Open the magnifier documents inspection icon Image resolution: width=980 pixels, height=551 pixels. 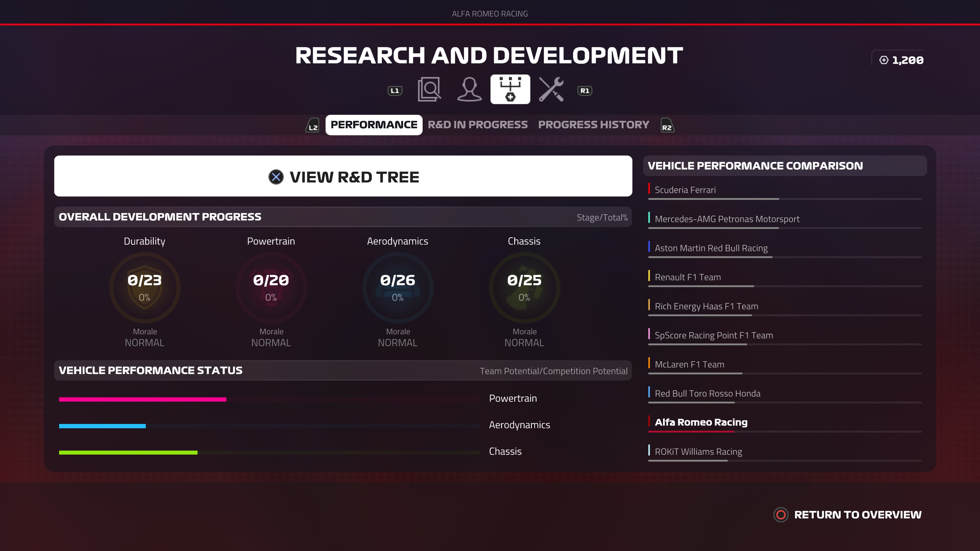[429, 90]
